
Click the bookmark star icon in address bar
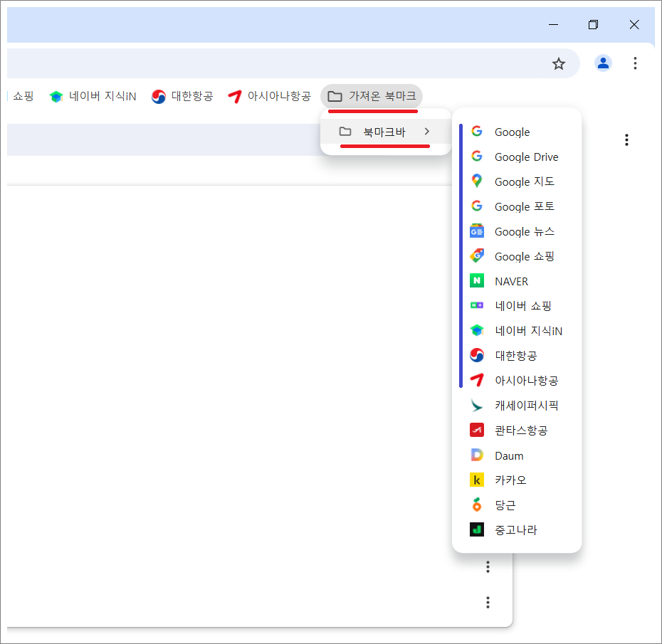tap(559, 64)
